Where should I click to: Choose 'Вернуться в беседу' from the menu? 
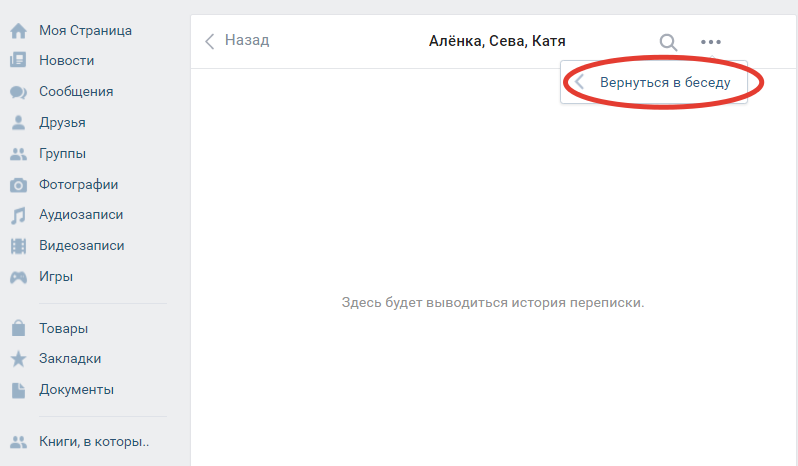pyautogui.click(x=664, y=83)
